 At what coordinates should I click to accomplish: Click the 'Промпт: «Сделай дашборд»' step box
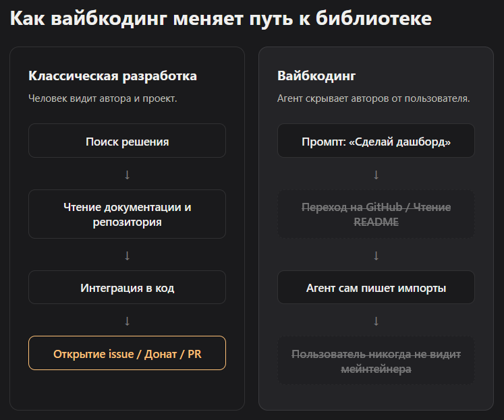point(376,141)
